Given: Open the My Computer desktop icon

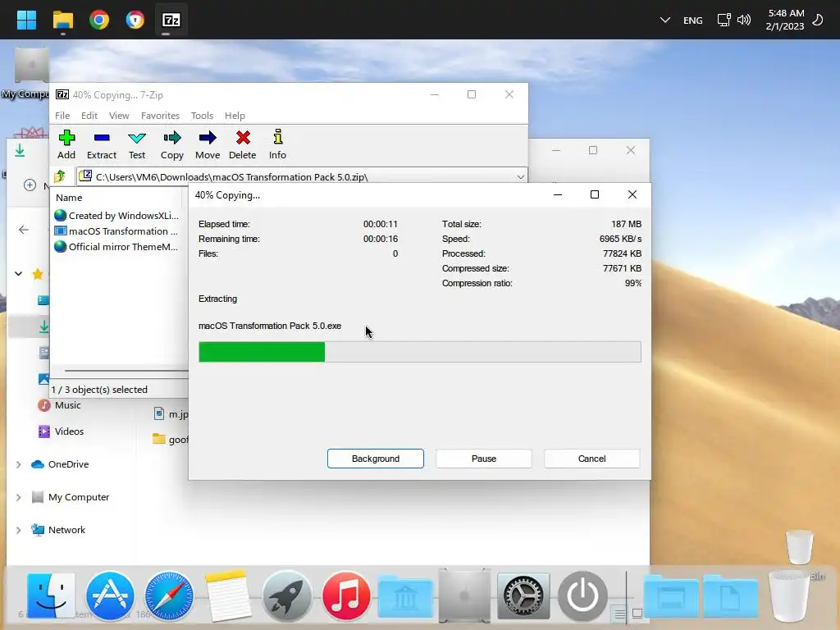Looking at the screenshot, I should (x=31, y=74).
